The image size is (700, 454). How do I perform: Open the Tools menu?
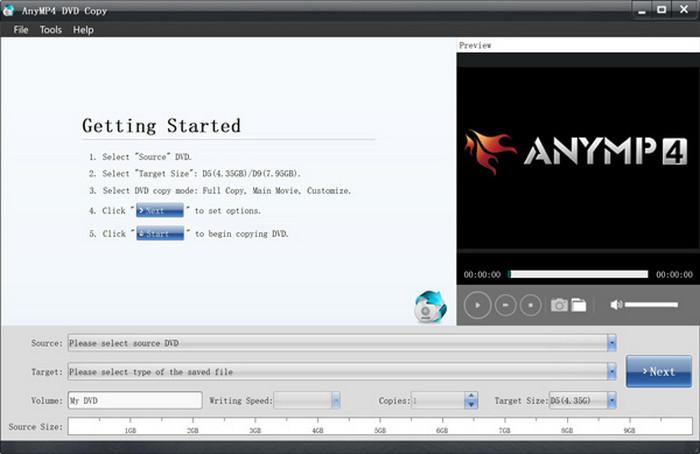pyautogui.click(x=50, y=30)
